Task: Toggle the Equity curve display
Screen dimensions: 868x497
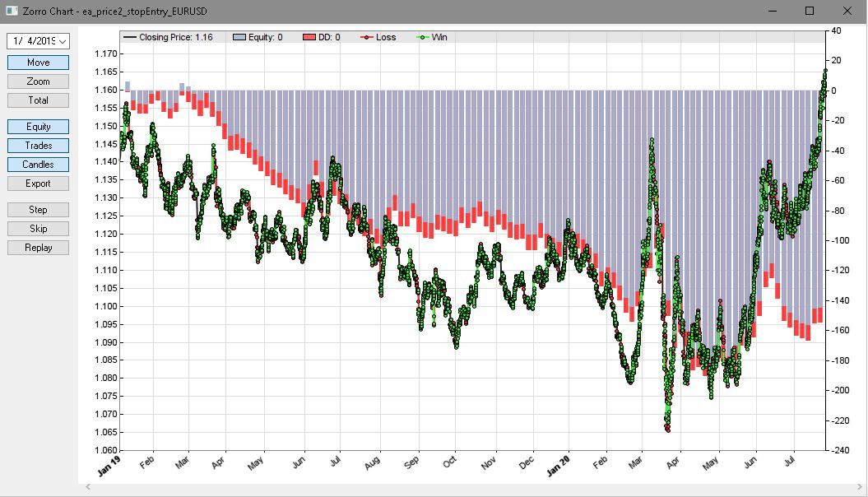Action: [x=38, y=127]
